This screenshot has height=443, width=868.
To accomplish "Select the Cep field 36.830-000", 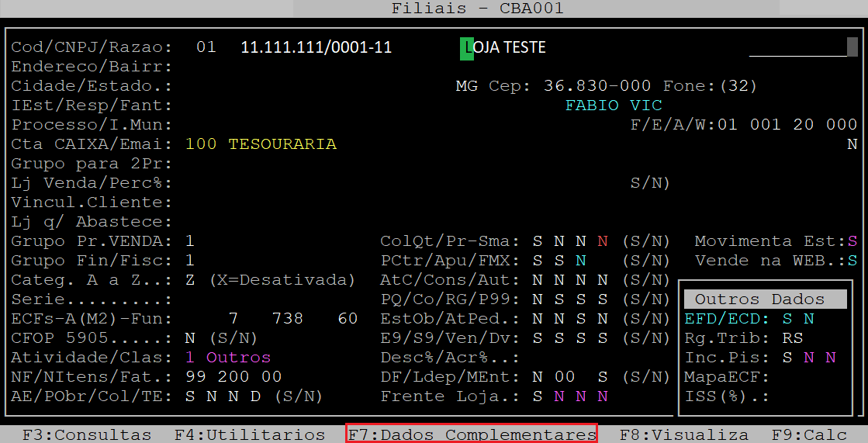I will click(597, 86).
